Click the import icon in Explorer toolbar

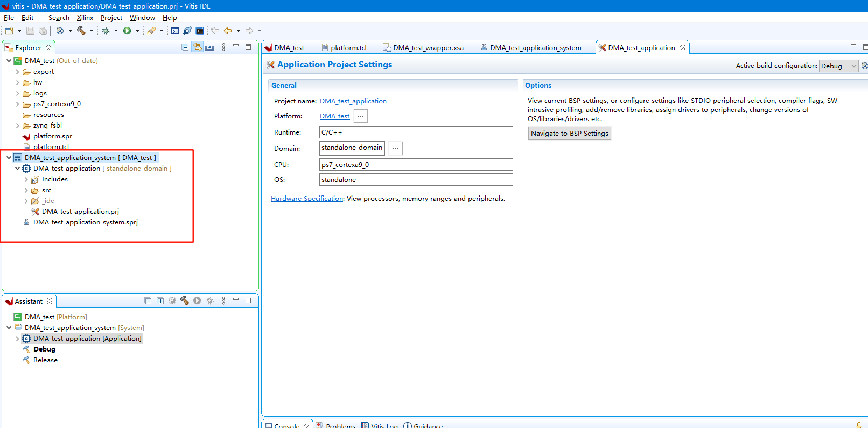210,47
